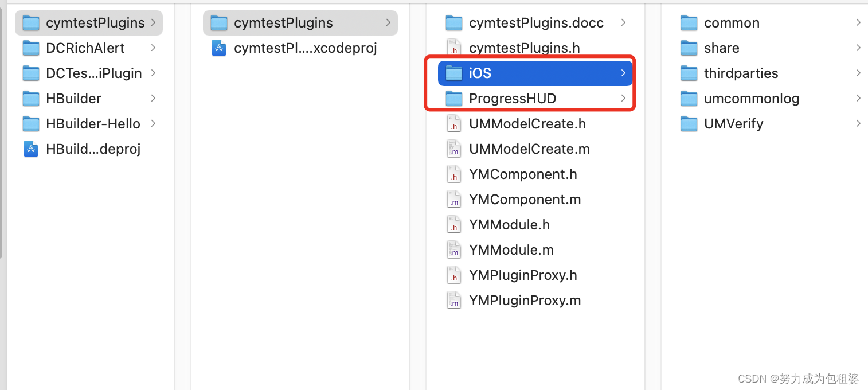
Task: Click the cymtestPlugins.h header file icon
Action: (x=453, y=48)
